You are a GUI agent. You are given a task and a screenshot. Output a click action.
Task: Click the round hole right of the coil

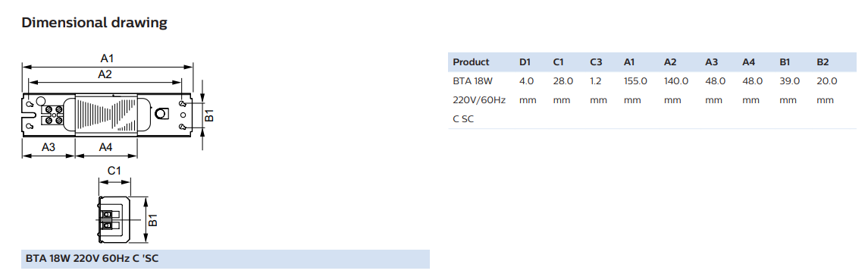[x=161, y=114]
